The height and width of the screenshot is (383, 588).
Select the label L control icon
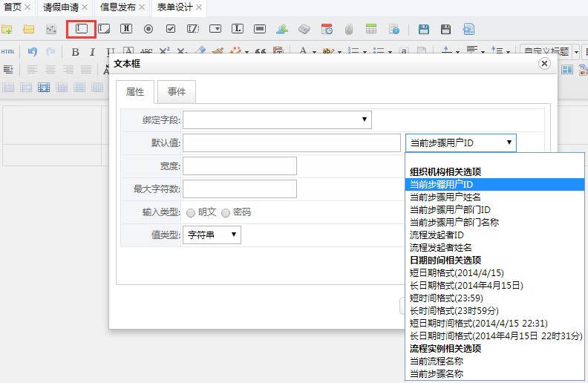click(x=238, y=28)
